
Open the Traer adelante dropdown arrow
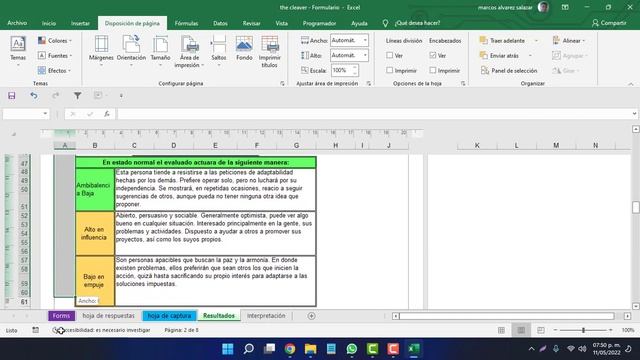(536, 41)
